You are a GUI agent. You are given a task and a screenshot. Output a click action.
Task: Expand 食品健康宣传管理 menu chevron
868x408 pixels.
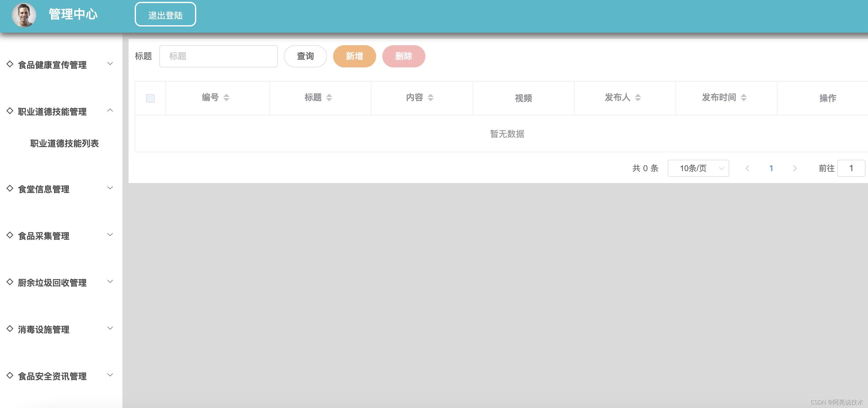click(x=110, y=64)
